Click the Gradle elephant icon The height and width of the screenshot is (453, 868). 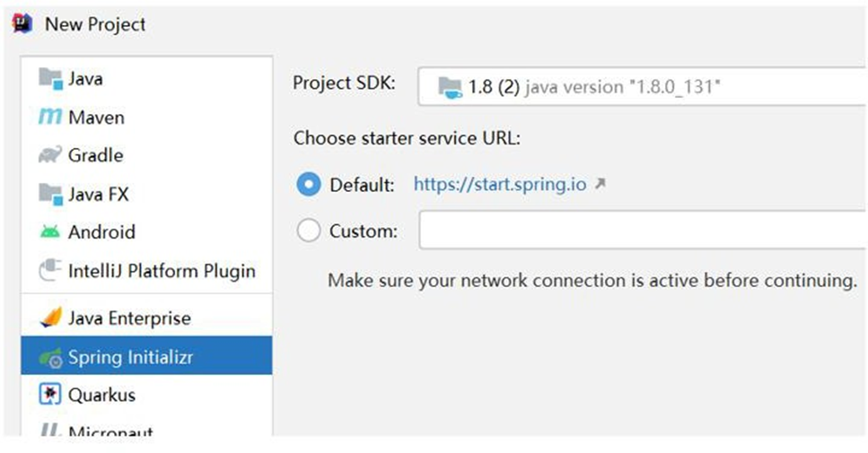pos(50,156)
